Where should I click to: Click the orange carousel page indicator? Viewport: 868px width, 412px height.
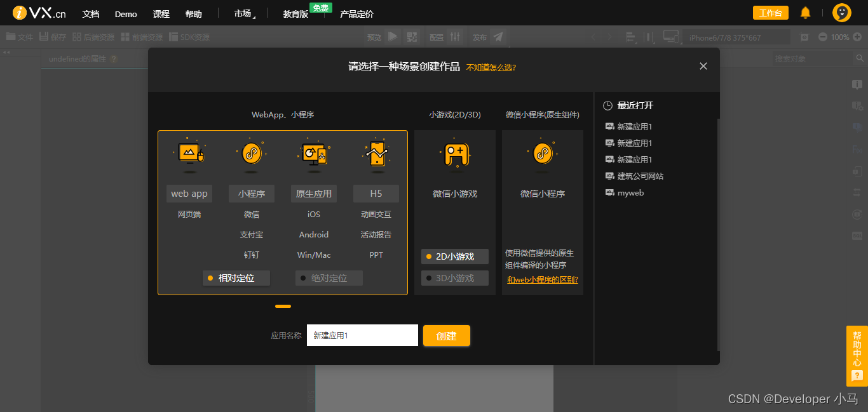tap(283, 306)
